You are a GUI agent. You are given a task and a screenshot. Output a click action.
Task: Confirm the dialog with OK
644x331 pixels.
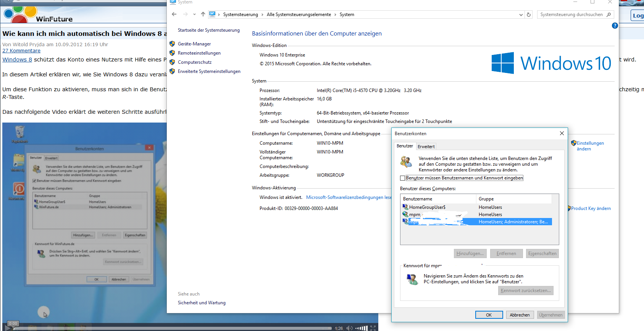(489, 315)
